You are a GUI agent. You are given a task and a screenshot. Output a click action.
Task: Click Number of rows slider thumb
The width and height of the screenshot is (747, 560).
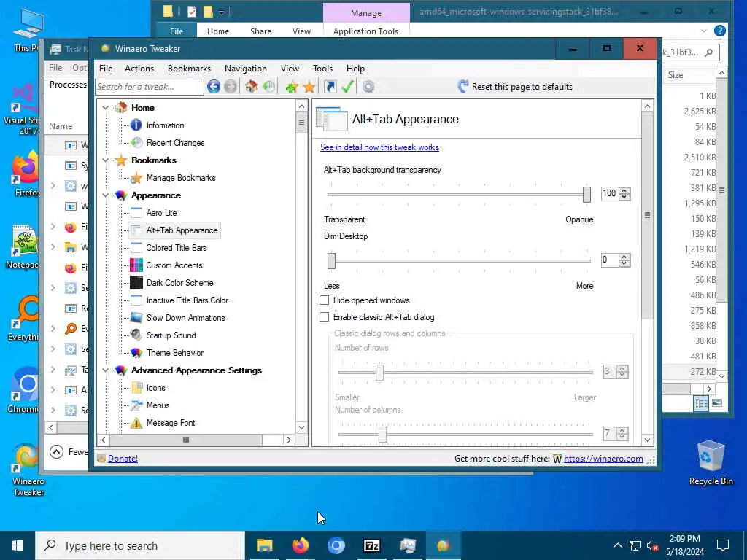[379, 373]
